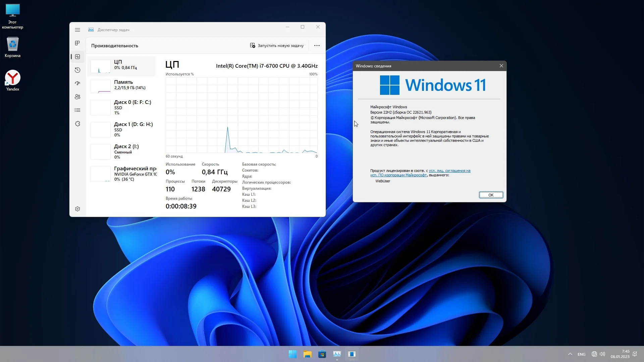Open the Microsoft license terms link
Screen dimensions: 644x362
click(449, 171)
